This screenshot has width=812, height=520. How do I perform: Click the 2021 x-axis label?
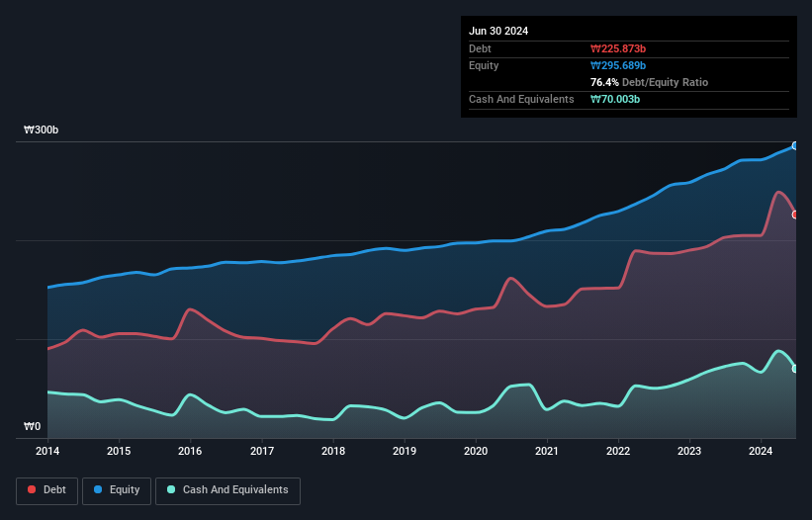[547, 451]
